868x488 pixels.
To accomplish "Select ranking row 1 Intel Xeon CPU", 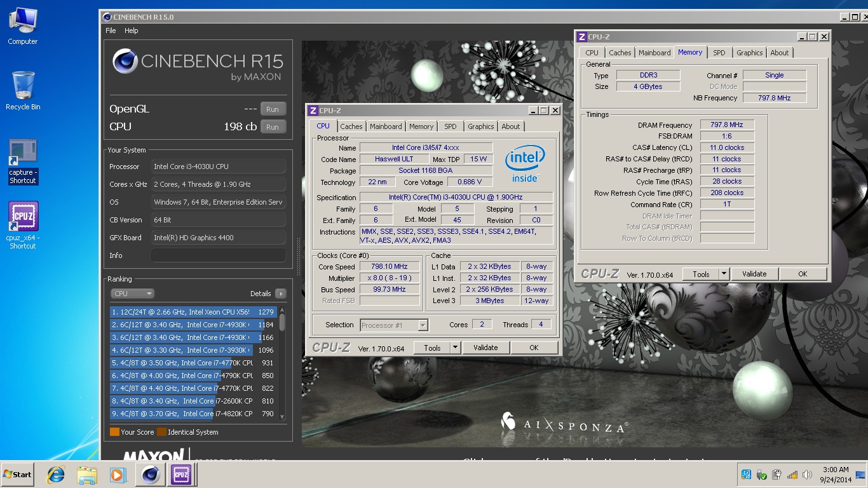I will 193,312.
